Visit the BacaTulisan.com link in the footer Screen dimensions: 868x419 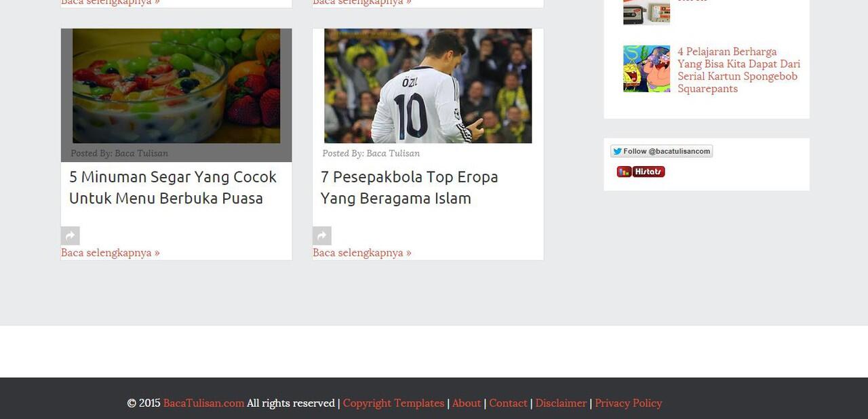tap(203, 403)
